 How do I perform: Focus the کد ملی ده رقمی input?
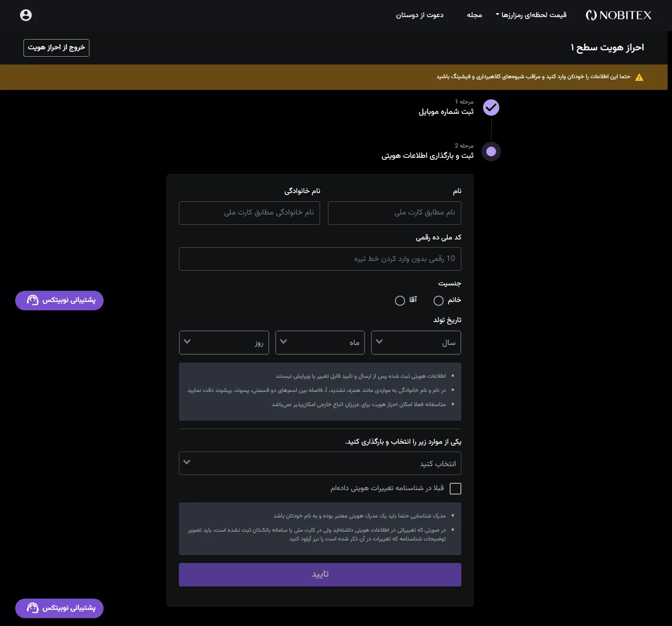(320, 259)
